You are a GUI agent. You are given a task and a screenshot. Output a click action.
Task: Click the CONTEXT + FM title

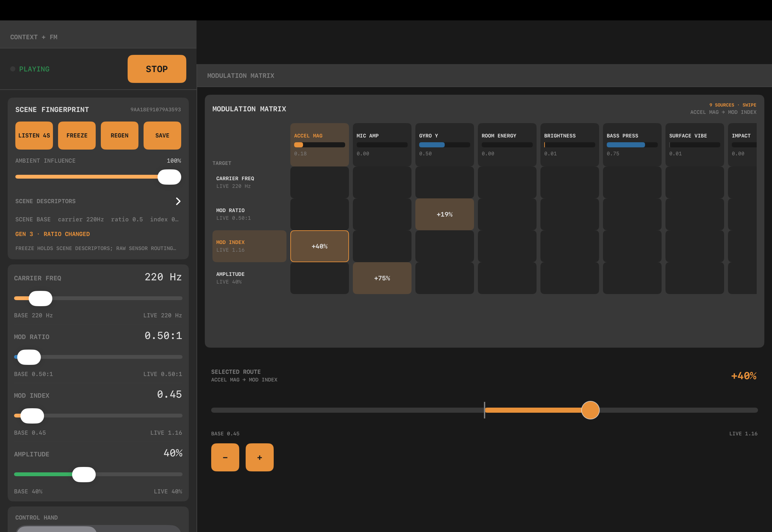point(34,37)
